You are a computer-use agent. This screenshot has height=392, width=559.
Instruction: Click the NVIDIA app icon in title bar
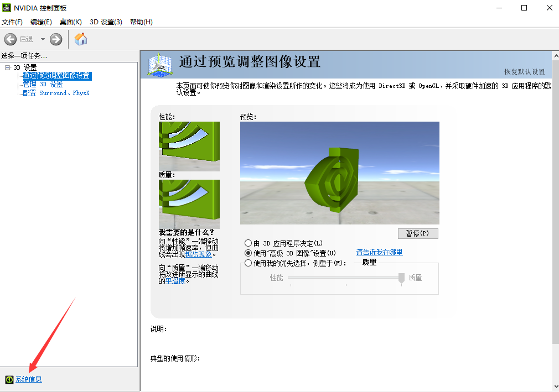tap(7, 8)
